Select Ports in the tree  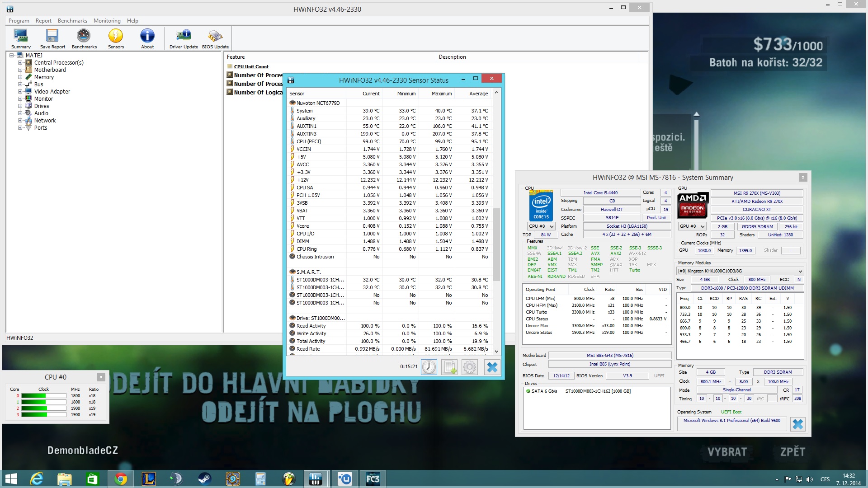[41, 128]
